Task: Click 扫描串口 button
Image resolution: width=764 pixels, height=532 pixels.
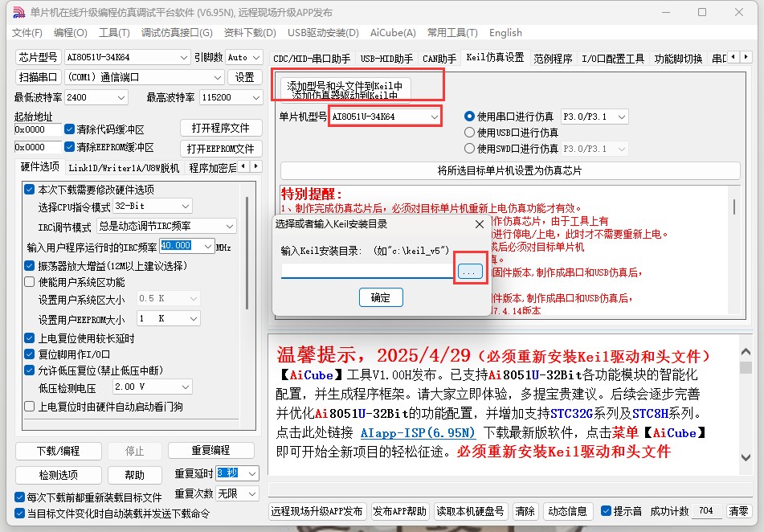Action: (x=38, y=77)
